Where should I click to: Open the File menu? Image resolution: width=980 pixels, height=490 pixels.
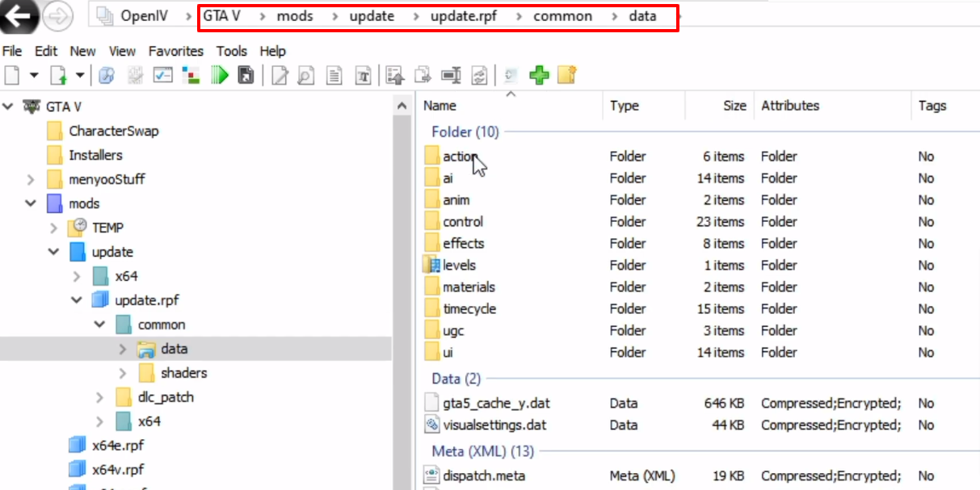click(x=12, y=51)
